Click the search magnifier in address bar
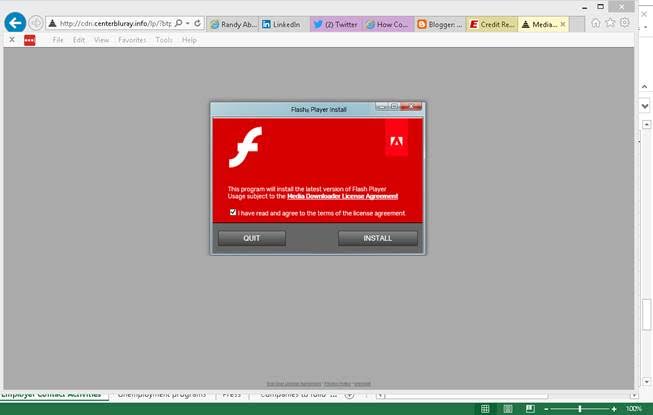Viewport: 653px width, 415px height. (179, 23)
